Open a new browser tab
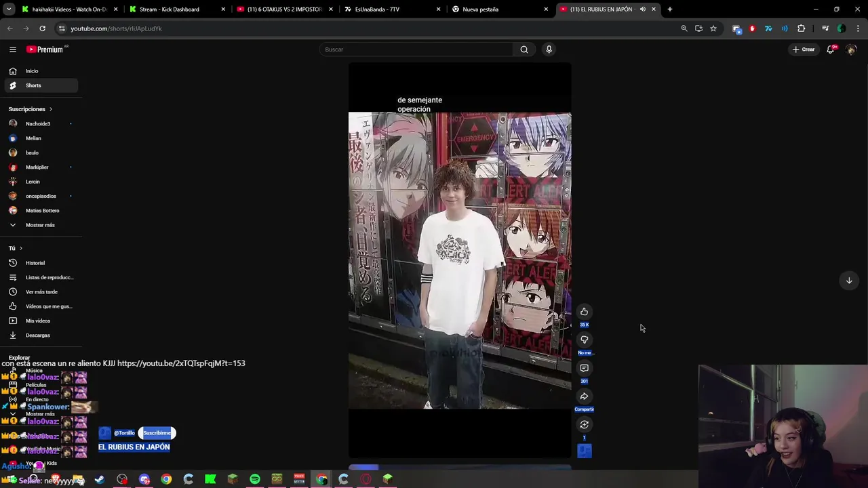Screen dimensions: 868x488 click(670, 9)
